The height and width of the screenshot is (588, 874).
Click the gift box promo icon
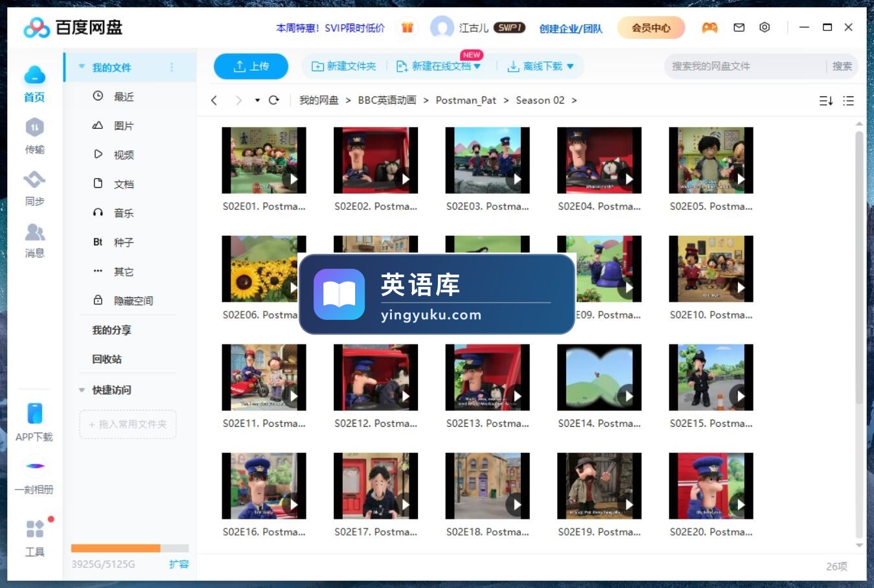407,27
